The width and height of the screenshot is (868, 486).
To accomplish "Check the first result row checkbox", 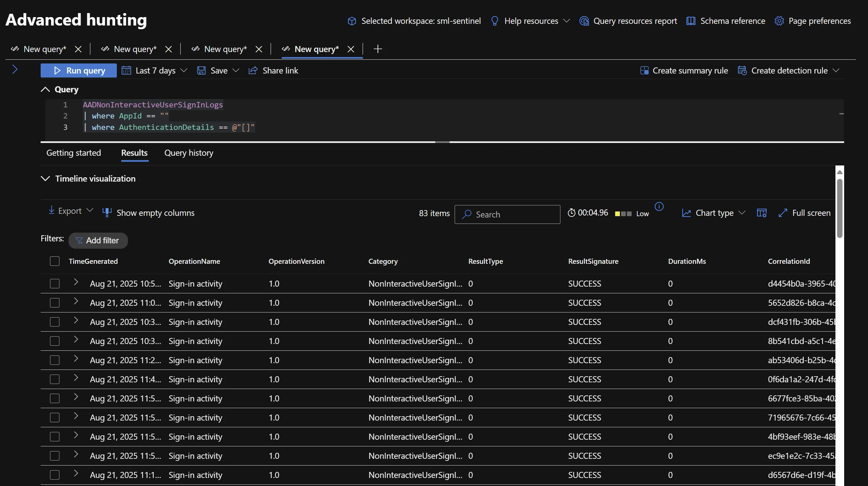I will click(x=55, y=284).
